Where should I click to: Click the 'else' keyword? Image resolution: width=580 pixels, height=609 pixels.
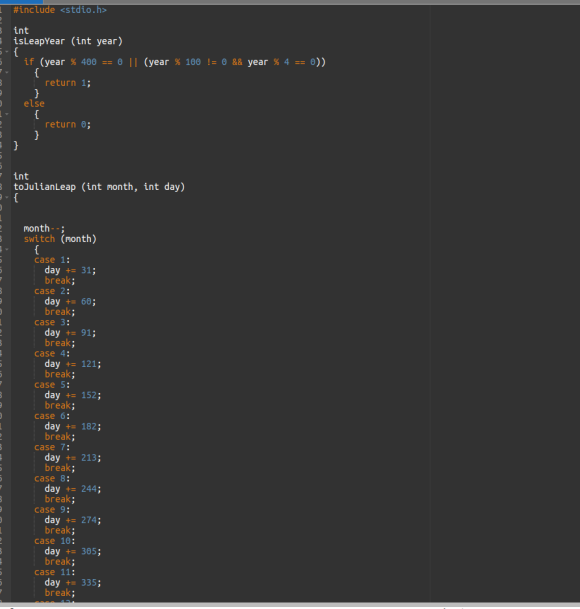pyautogui.click(x=34, y=104)
